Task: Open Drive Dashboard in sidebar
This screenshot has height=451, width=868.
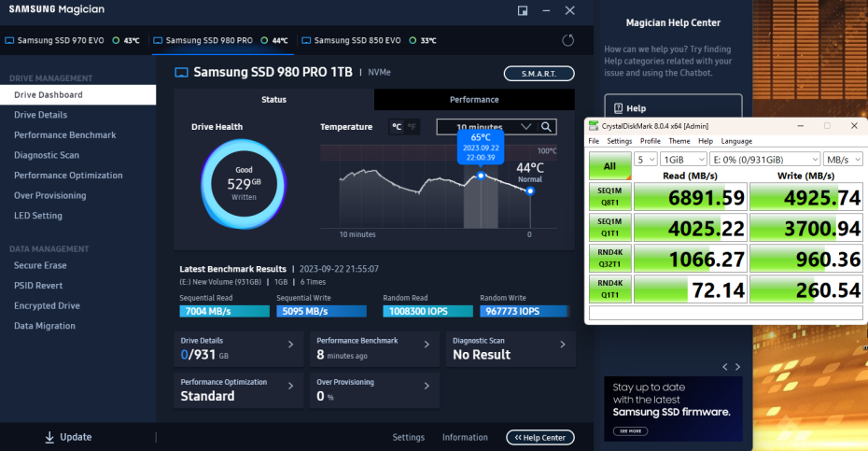Action: click(x=78, y=94)
